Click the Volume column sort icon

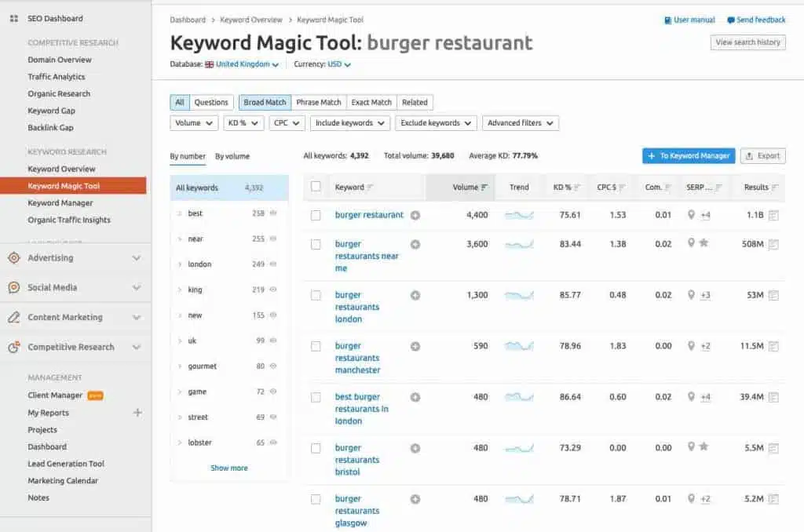coord(484,188)
